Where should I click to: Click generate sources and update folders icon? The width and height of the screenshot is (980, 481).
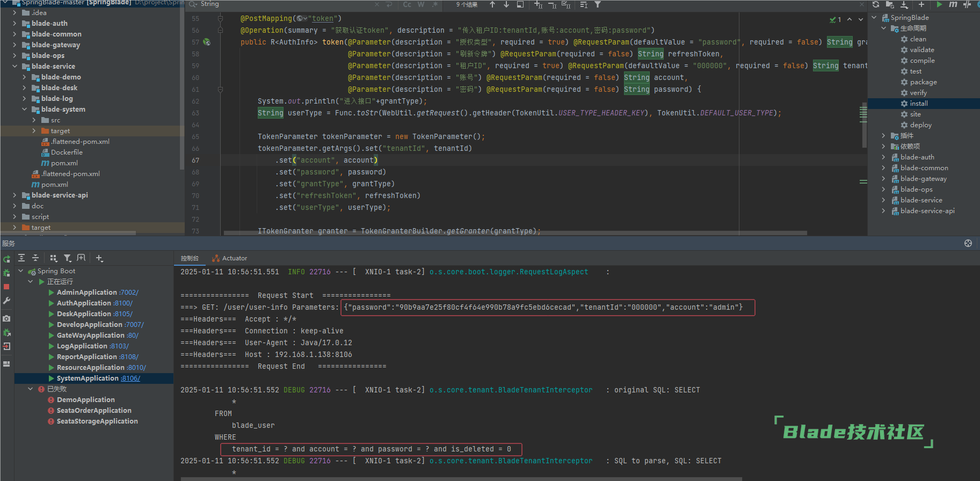pos(890,4)
